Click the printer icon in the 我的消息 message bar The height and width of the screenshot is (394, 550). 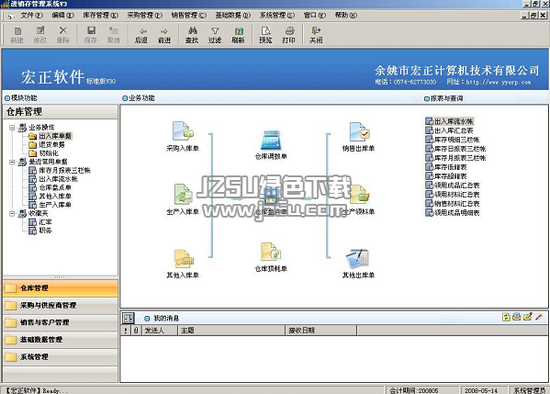516,317
